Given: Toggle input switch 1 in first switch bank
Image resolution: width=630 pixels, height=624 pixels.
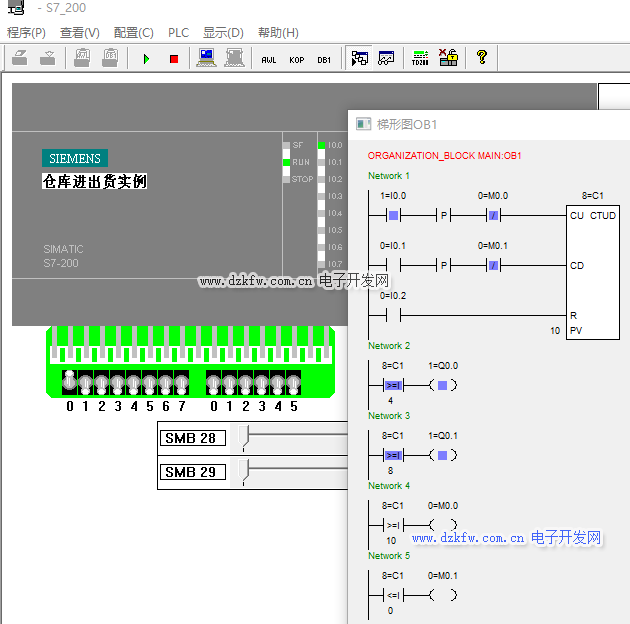Looking at the screenshot, I should 85,384.
